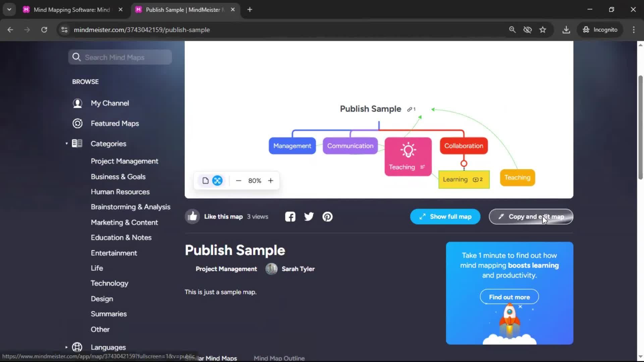Select the mind map layout view icon
The height and width of the screenshot is (362, 644).
pyautogui.click(x=217, y=181)
